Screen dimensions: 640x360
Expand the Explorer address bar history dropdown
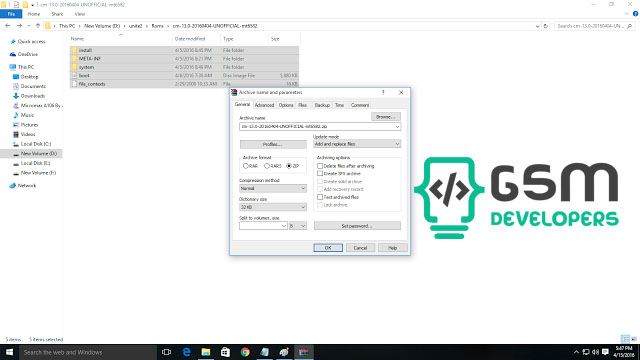(537, 26)
